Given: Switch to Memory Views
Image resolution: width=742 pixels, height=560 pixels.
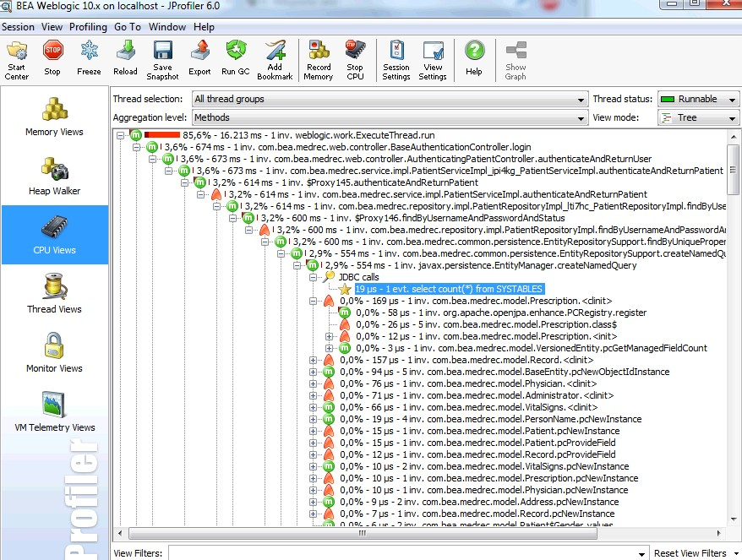Looking at the screenshot, I should point(54,117).
